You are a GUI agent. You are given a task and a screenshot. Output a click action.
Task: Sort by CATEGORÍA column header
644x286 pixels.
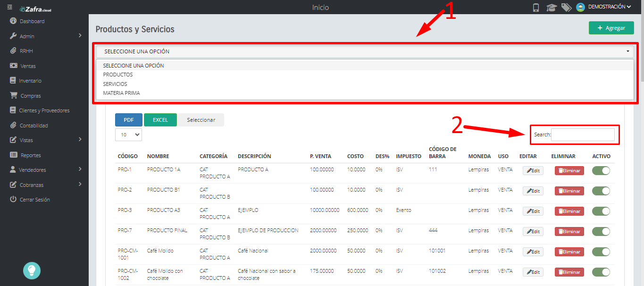(214, 156)
